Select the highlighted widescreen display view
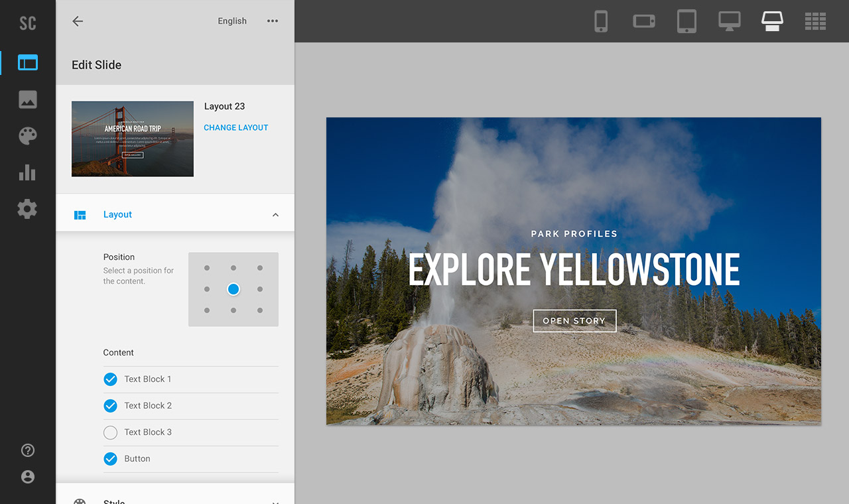 (x=772, y=21)
